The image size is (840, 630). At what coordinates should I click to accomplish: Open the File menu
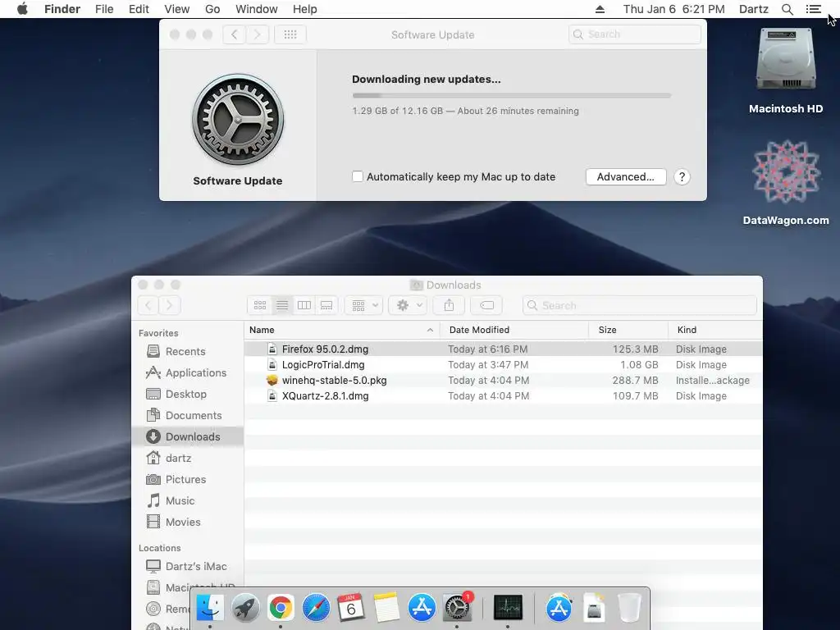click(104, 9)
